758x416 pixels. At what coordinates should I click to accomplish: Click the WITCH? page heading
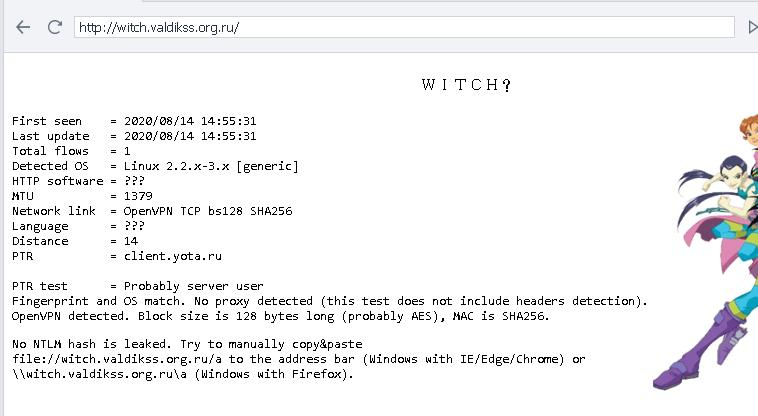click(x=466, y=85)
